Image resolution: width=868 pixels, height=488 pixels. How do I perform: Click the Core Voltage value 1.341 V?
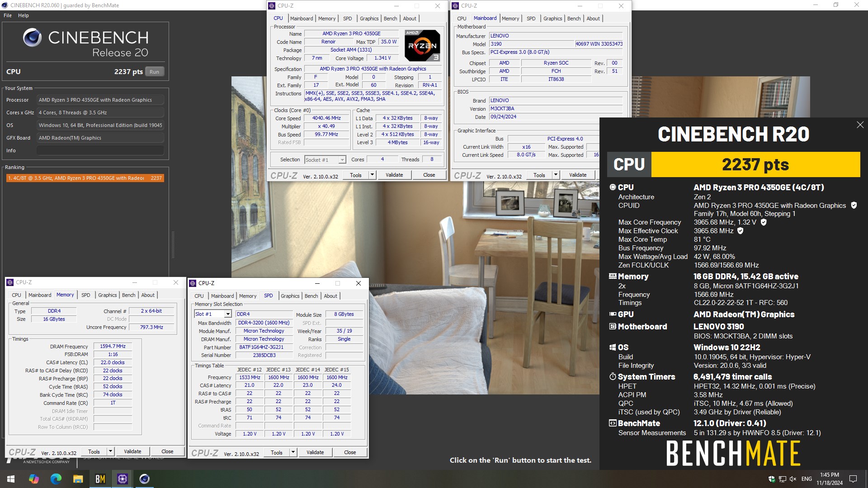pos(382,58)
